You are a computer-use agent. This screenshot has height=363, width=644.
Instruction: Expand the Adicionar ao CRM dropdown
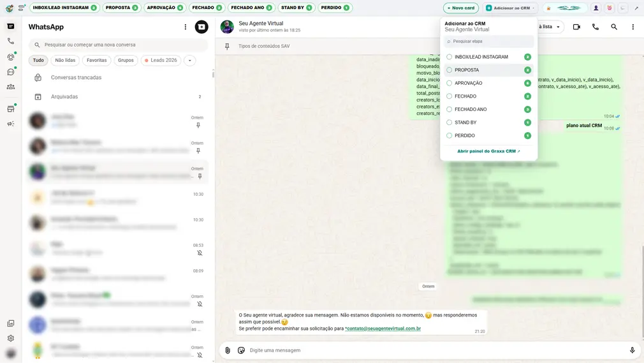click(x=511, y=8)
